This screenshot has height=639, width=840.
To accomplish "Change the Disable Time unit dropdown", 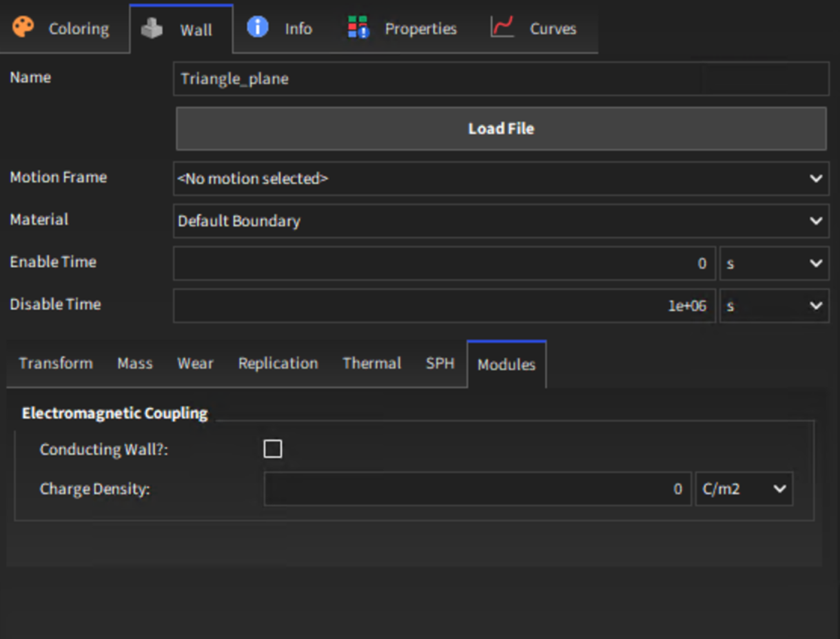I will pos(773,305).
